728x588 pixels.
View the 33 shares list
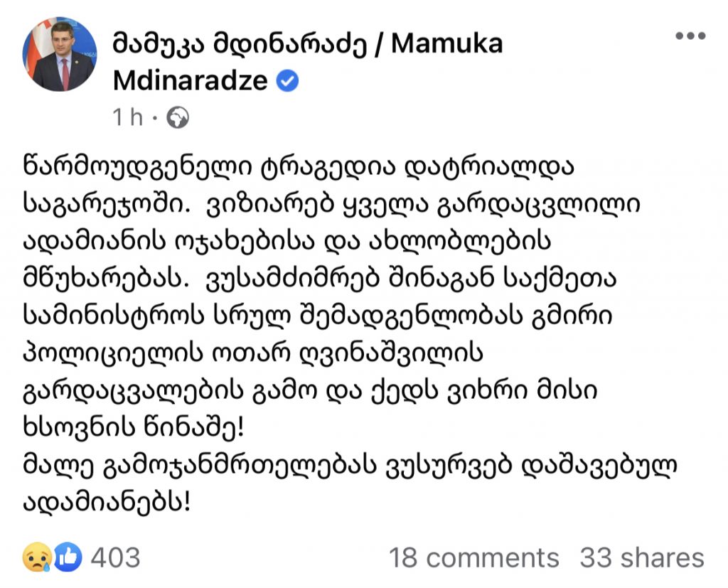(642, 557)
